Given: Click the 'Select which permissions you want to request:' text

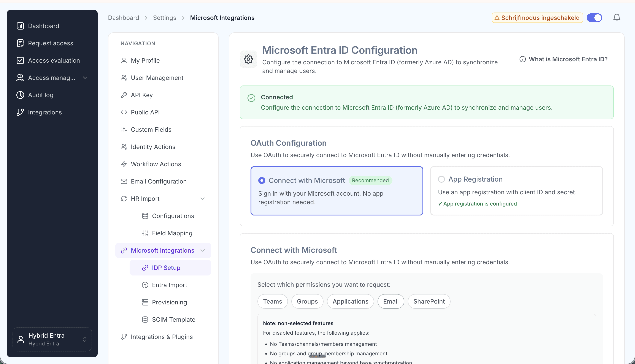Looking at the screenshot, I should click(x=324, y=284).
